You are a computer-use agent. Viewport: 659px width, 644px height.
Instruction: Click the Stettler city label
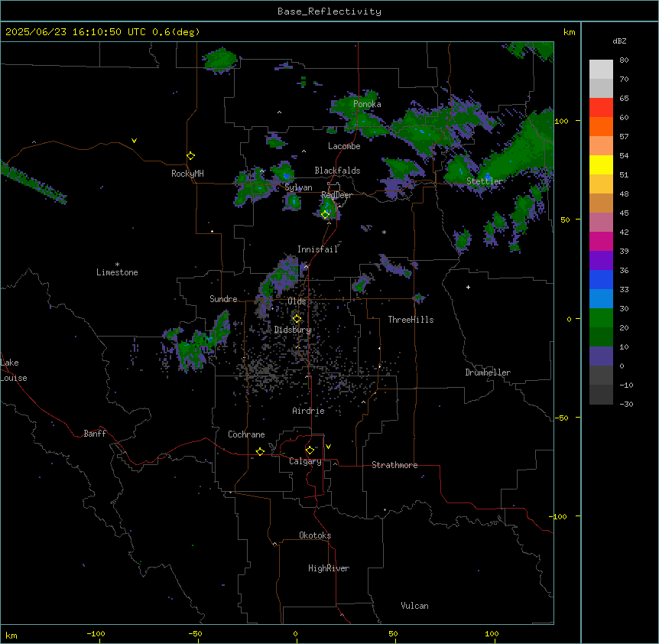[485, 181]
